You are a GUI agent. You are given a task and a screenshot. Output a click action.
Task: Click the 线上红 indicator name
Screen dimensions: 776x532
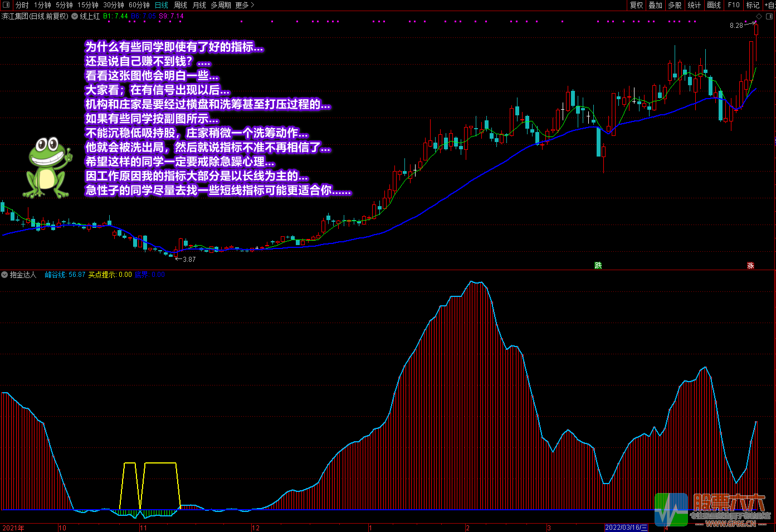(90, 17)
